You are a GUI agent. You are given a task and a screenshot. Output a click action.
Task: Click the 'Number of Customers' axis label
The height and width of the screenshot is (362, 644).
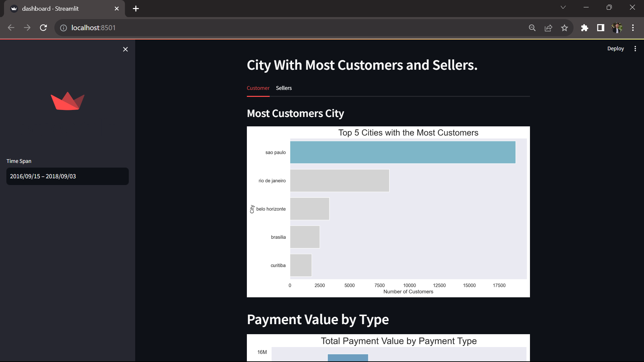408,292
